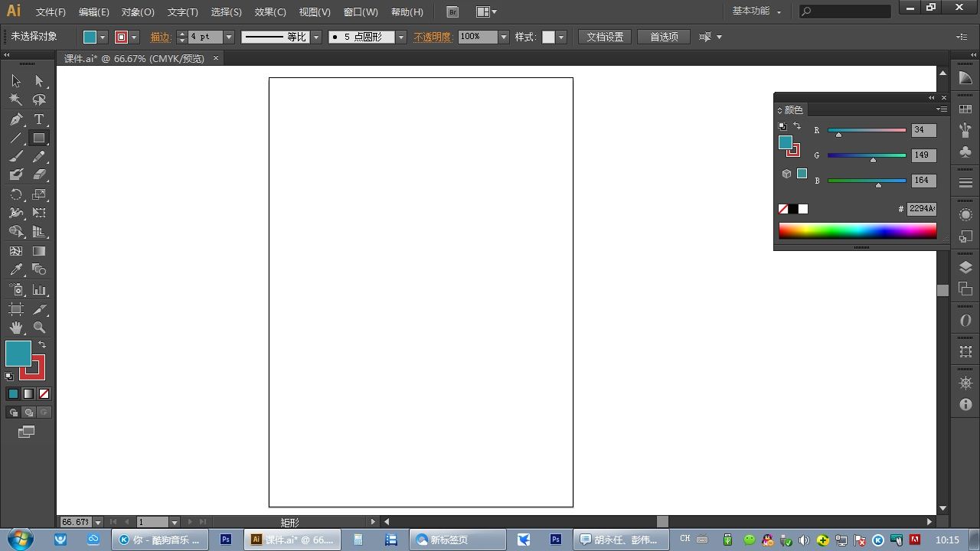Open the 窗口(W) menu
980x551 pixels.
pos(361,11)
